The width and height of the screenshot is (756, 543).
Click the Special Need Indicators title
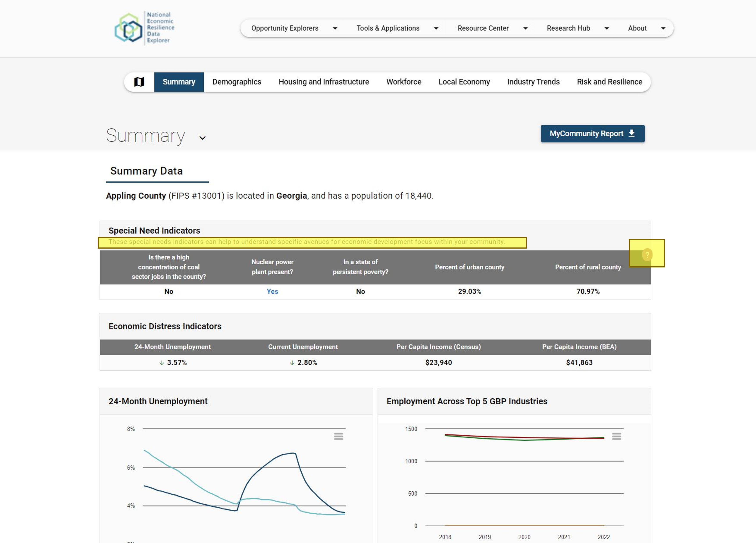(x=154, y=231)
